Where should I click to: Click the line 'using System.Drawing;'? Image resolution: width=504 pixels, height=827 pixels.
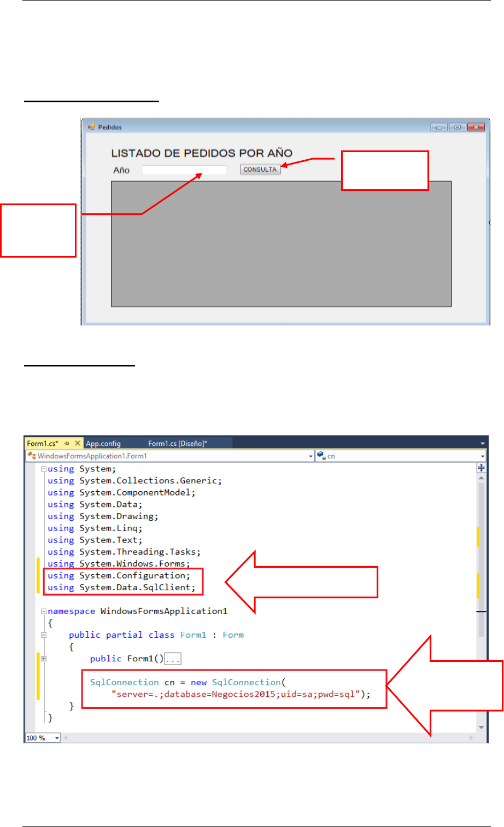103,516
